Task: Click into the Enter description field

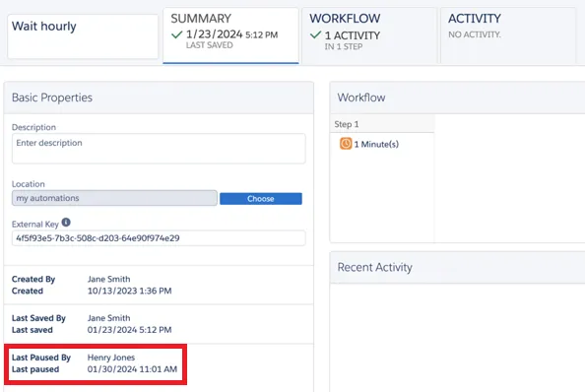Action: tap(159, 149)
